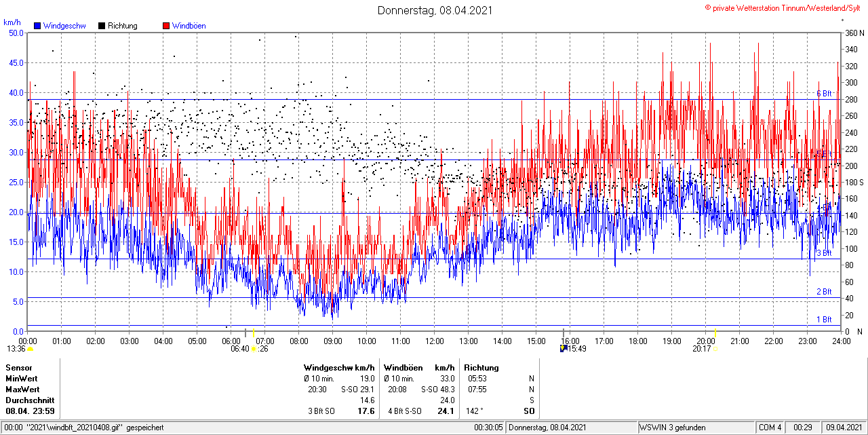Click the yellow sun icon beside 13:36
The height and width of the screenshot is (435, 868).
tap(30, 349)
